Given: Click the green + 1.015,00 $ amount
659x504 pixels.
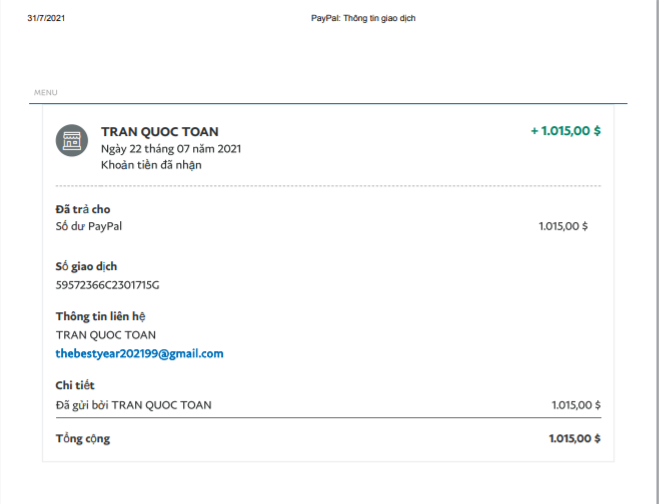Looking at the screenshot, I should tap(565, 131).
